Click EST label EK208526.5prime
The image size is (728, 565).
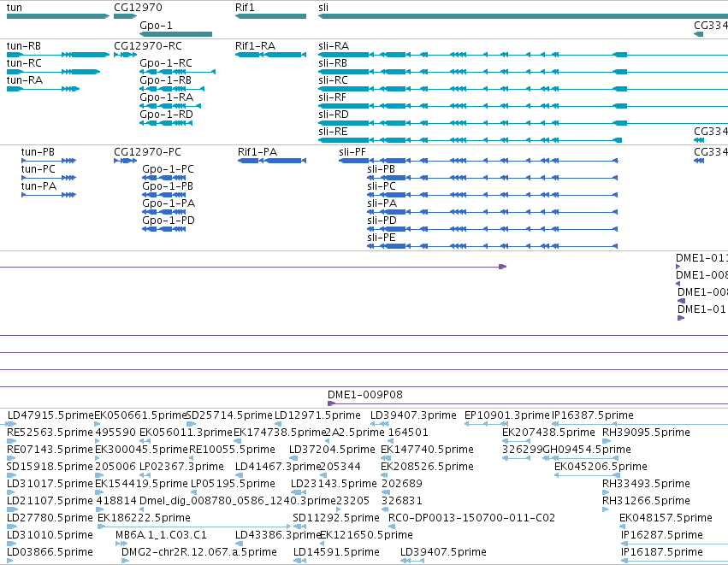coord(427,467)
